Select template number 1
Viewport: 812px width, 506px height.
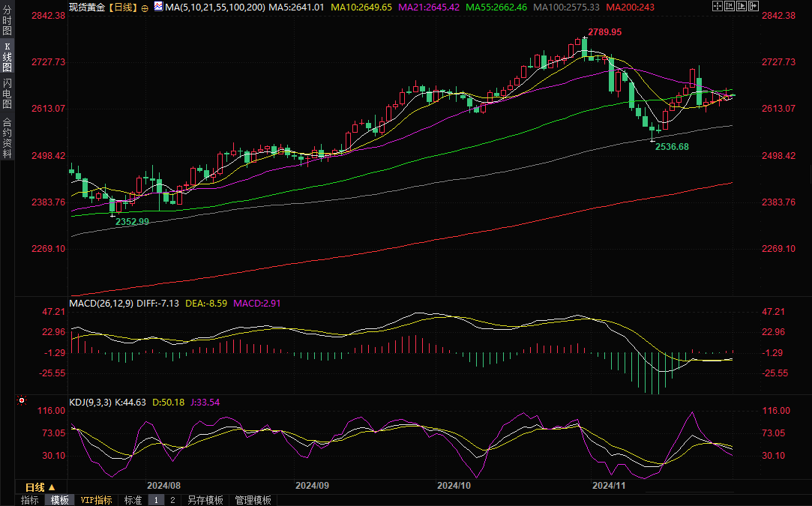(x=157, y=500)
